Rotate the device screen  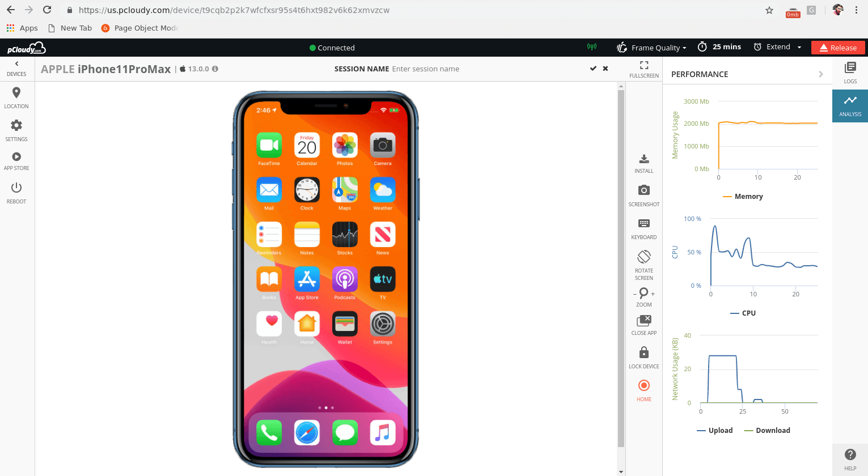click(x=644, y=265)
